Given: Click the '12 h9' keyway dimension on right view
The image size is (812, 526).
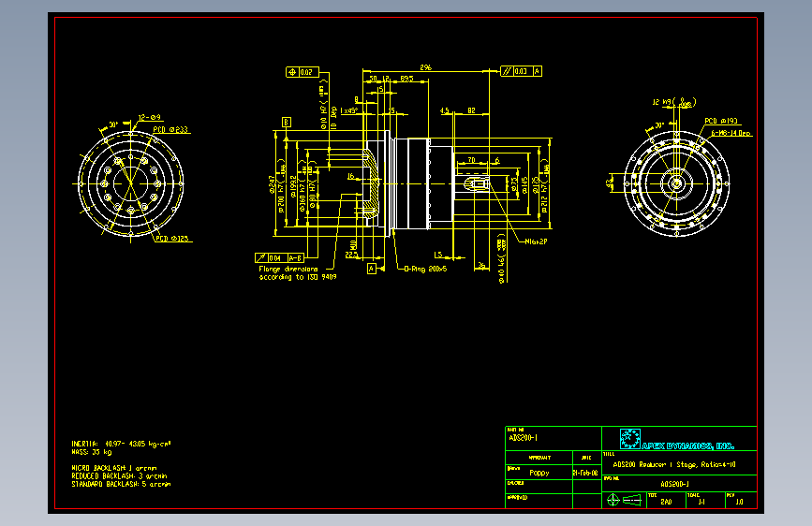Looking at the screenshot, I should [x=673, y=102].
